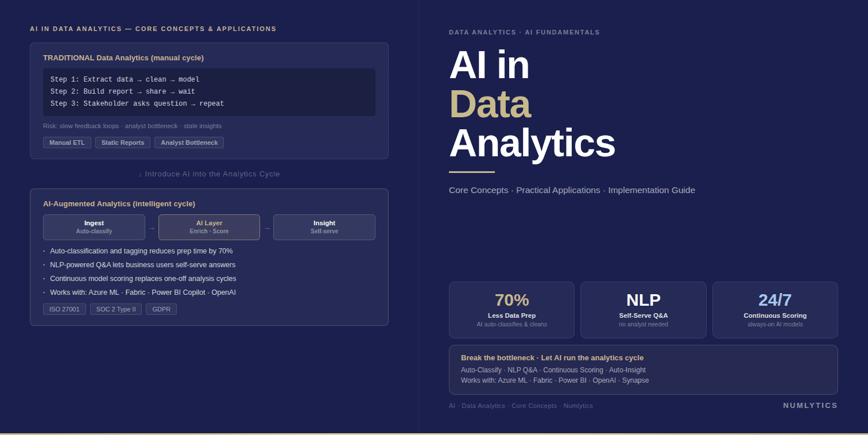The height and width of the screenshot is (435, 868).
Task: Click footer 'AI · Data Analytics · Core Concepts'
Action: 521,406
